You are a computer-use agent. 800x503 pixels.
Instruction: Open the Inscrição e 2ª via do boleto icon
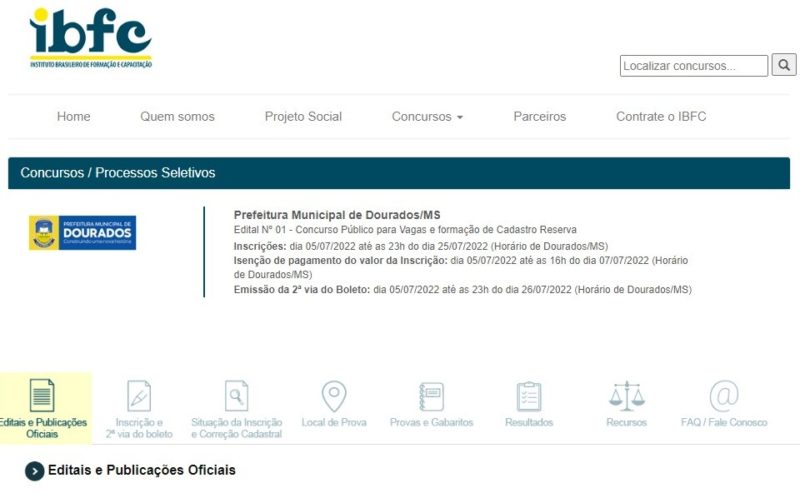coord(139,396)
